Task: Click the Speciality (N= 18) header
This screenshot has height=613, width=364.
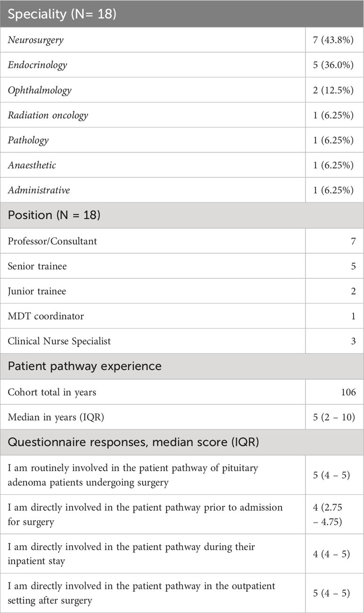Action: pos(182,14)
